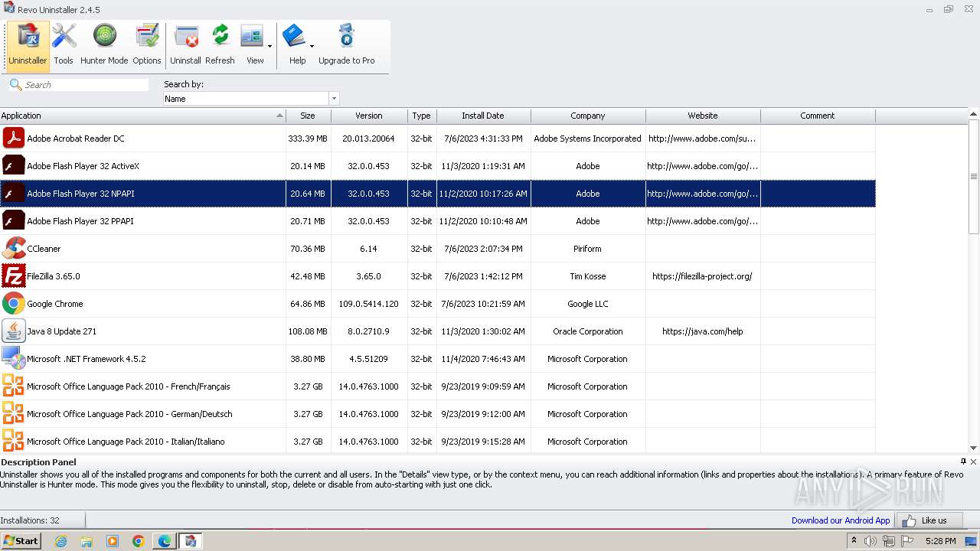The image size is (980, 551).
Task: Select the Office Language Pack Italian icon
Action: tap(14, 442)
